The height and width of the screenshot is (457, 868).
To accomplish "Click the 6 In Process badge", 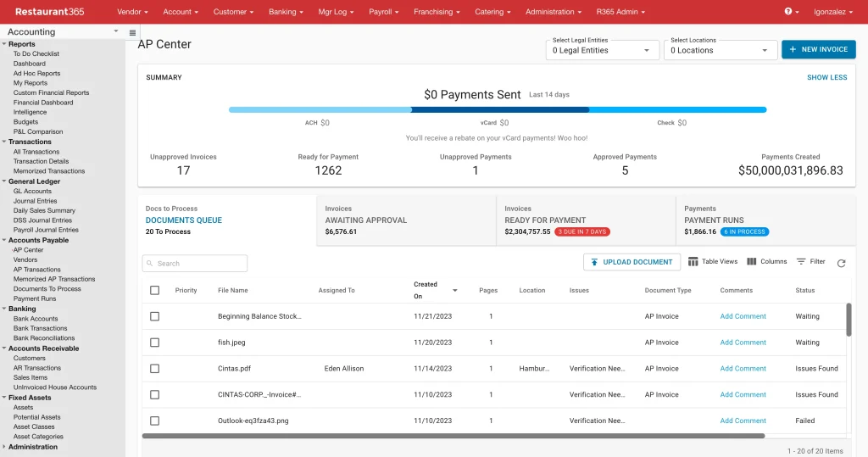I will pos(744,231).
